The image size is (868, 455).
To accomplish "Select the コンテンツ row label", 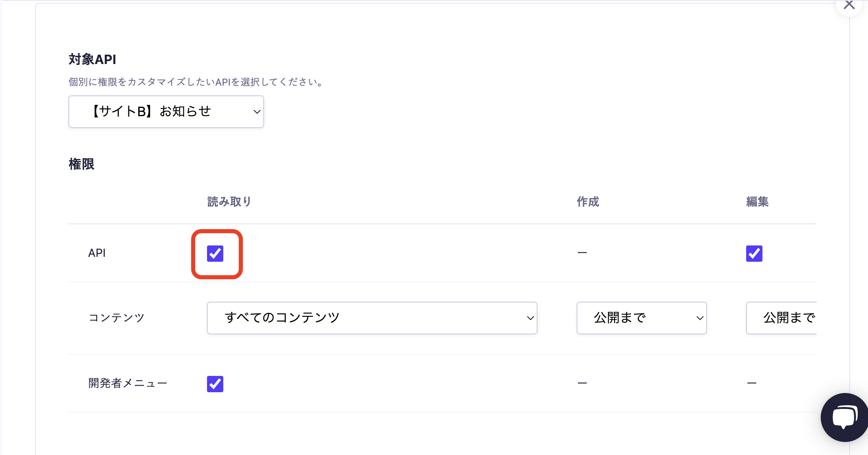I will (x=117, y=318).
